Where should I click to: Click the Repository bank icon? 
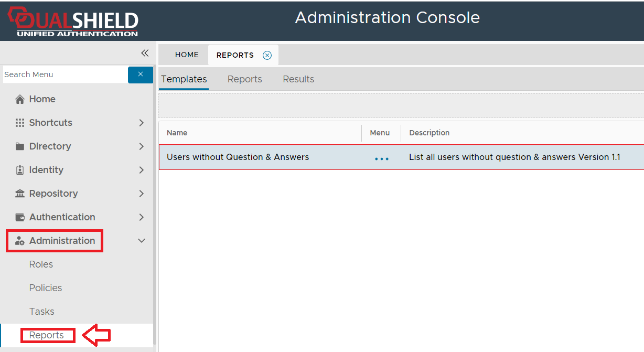pyautogui.click(x=20, y=194)
